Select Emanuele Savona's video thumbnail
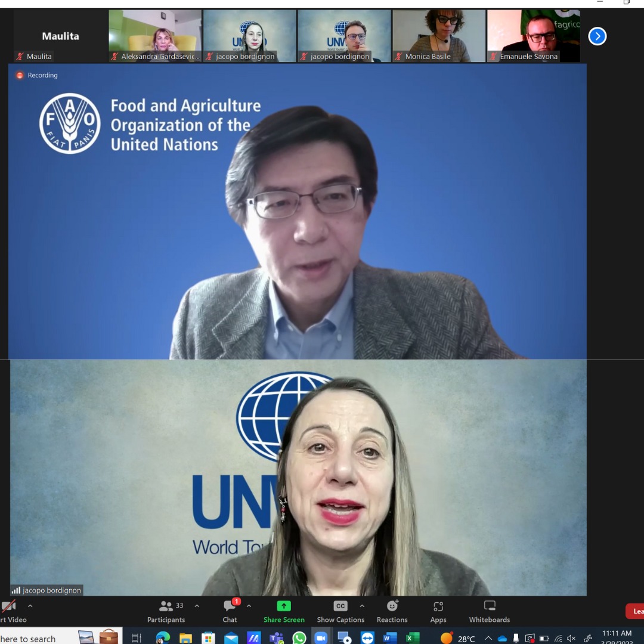The image size is (644, 644). 534,36
